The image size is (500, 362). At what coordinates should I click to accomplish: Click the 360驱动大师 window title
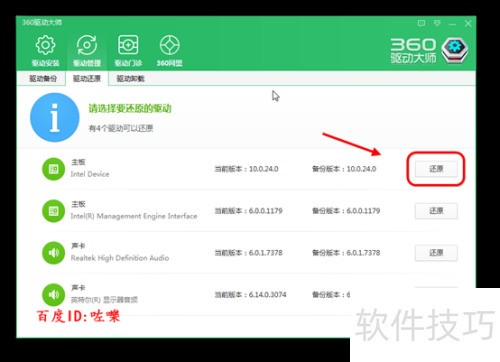coord(42,22)
